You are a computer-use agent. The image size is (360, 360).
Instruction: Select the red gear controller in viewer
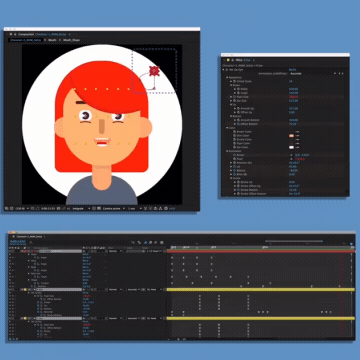click(154, 71)
